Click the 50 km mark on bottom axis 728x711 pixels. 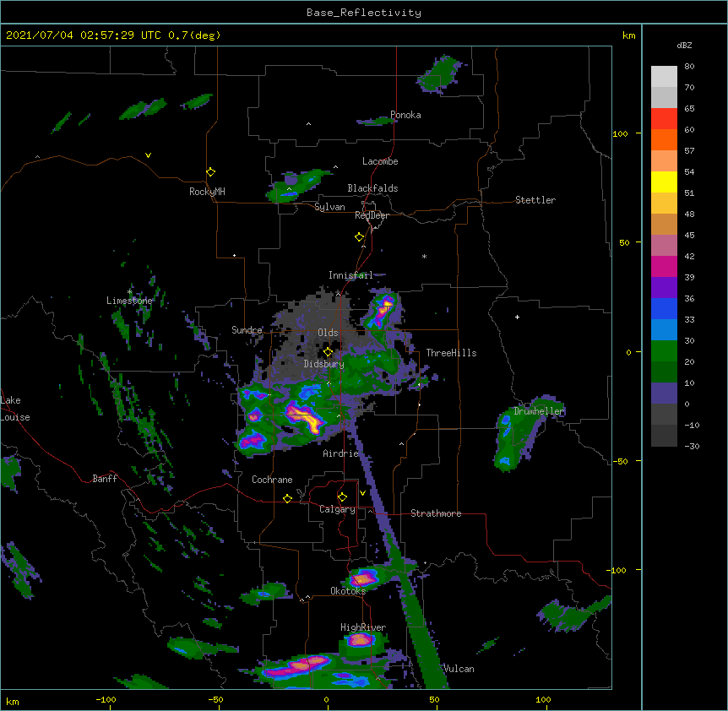pyautogui.click(x=434, y=700)
